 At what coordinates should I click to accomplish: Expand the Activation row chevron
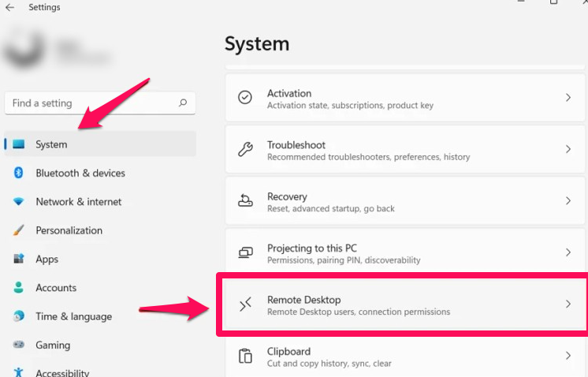[x=568, y=98]
